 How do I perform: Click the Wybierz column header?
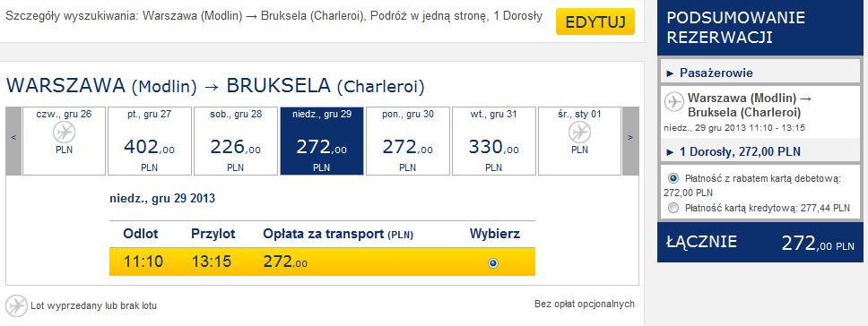[495, 234]
